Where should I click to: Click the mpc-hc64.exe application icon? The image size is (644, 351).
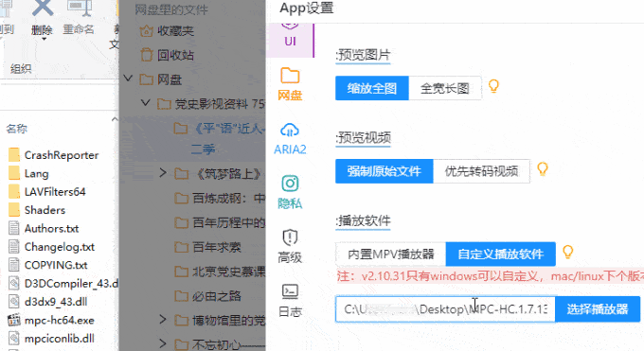click(x=14, y=320)
